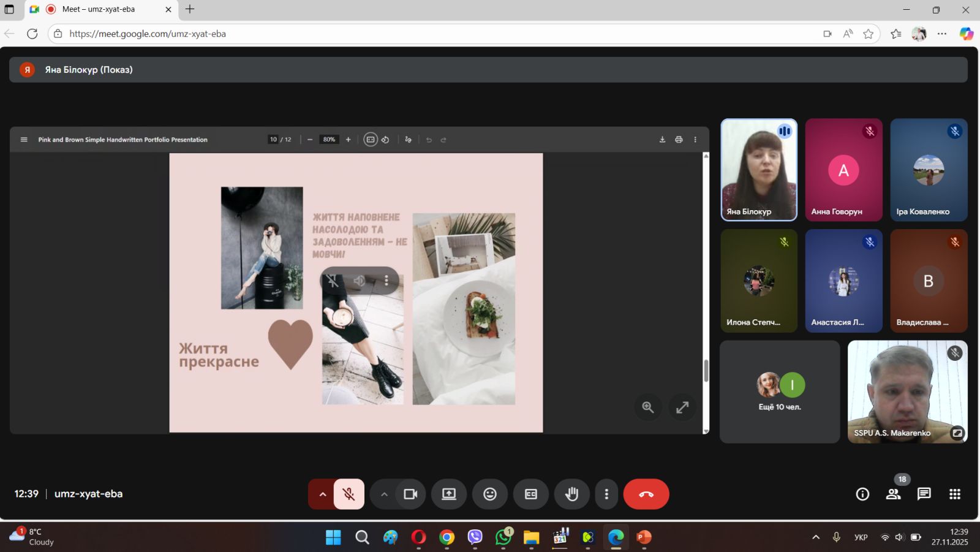Click the browser address bar URL
The image size is (980, 552).
click(148, 34)
